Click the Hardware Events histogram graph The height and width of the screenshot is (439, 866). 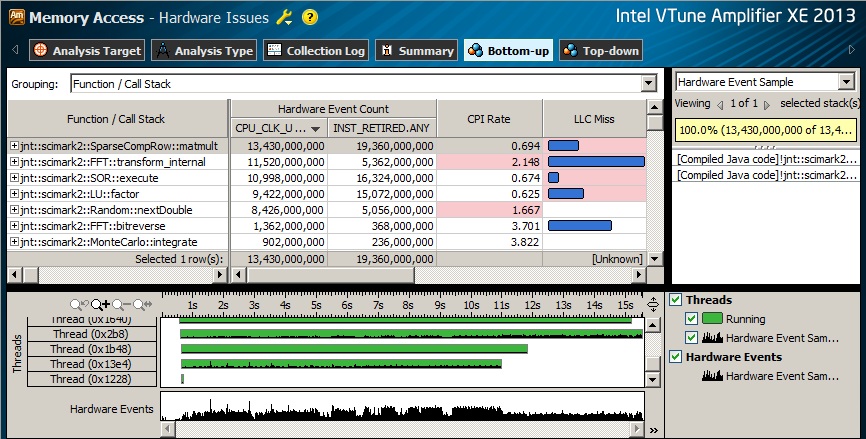point(402,406)
